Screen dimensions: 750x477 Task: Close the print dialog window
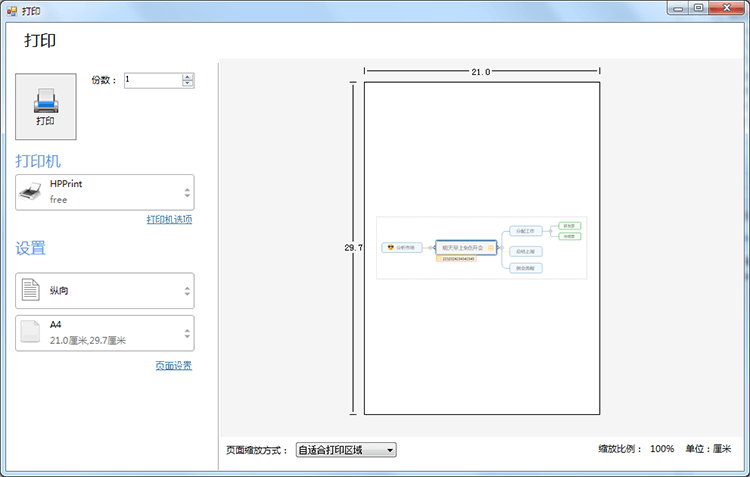point(728,8)
